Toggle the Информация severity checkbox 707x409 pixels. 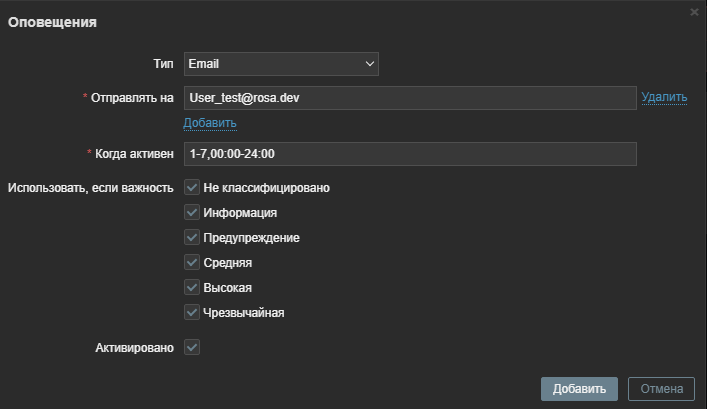(x=192, y=212)
